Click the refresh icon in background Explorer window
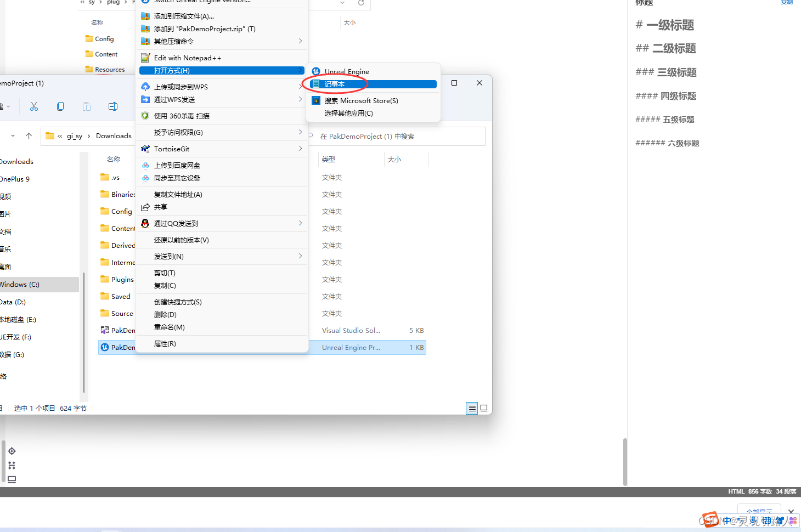The width and height of the screenshot is (801, 532). point(361,3)
